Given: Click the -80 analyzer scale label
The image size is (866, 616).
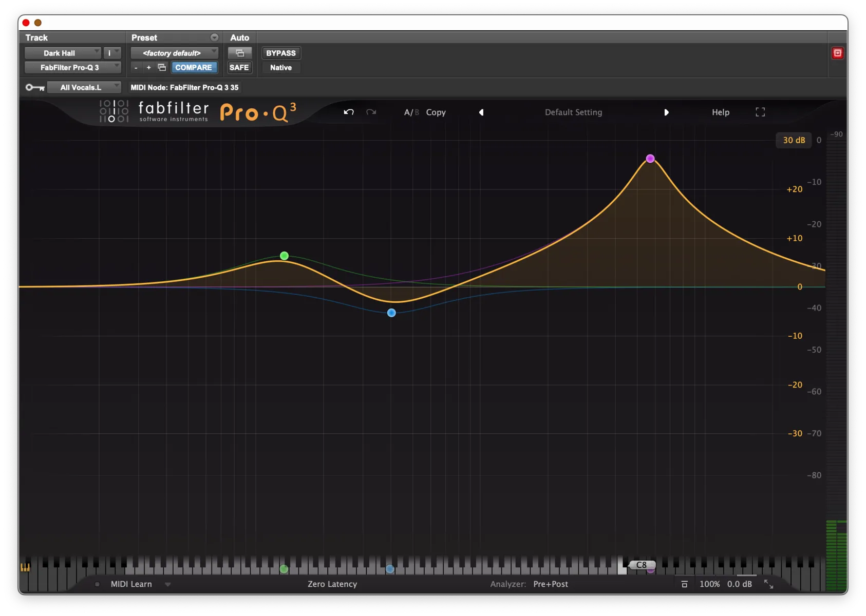Looking at the screenshot, I should (814, 475).
